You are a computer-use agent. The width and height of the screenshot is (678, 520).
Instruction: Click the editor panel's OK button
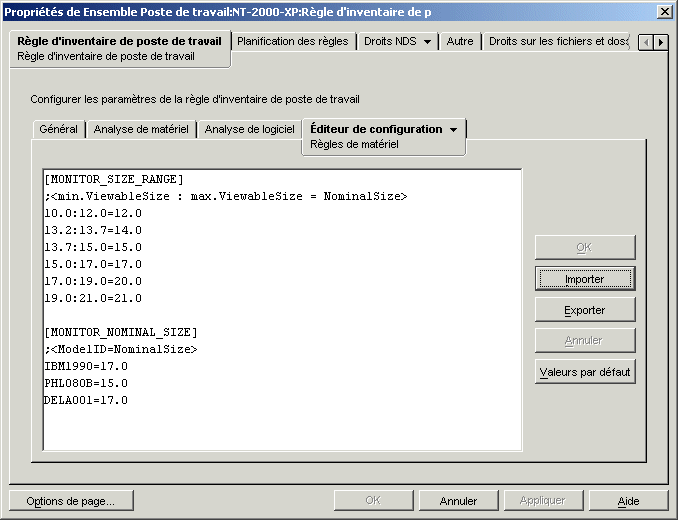click(585, 247)
